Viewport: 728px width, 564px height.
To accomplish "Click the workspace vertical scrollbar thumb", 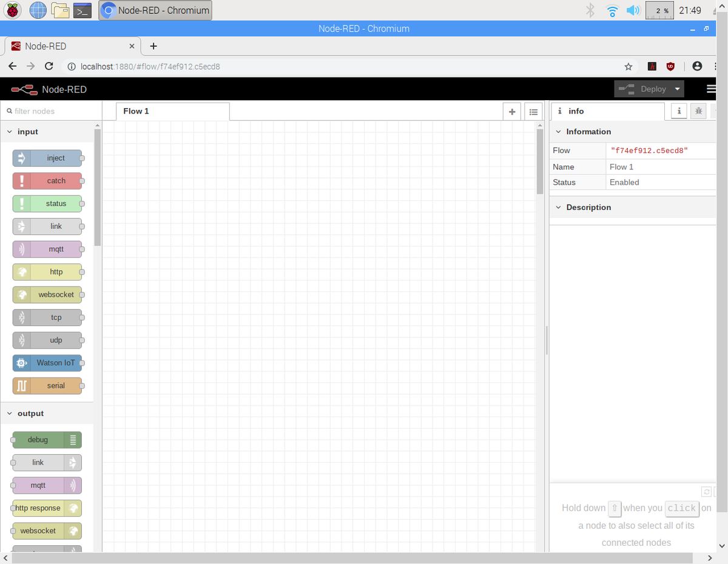I will pos(540,161).
